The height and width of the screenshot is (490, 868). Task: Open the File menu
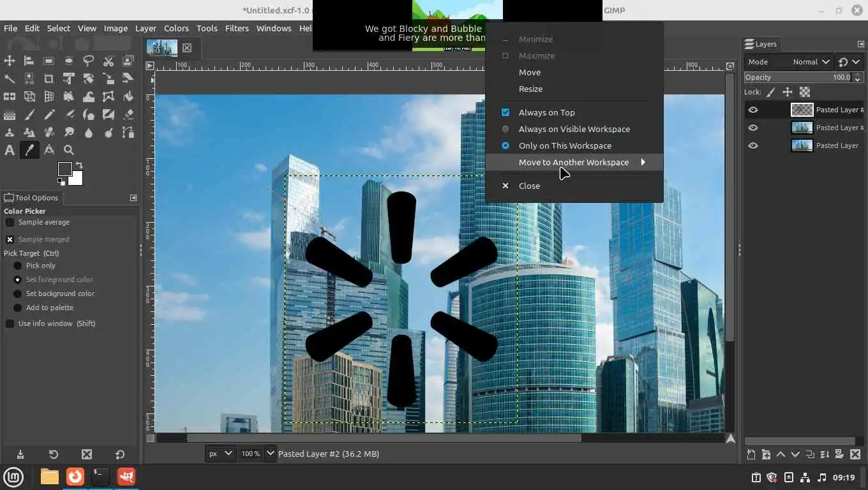11,28
